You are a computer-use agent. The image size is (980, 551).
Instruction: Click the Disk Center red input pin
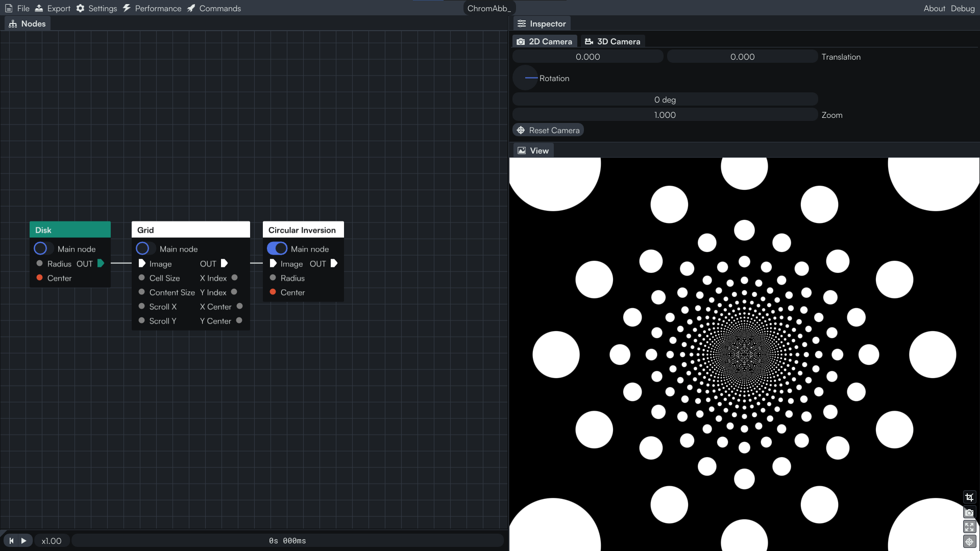[x=39, y=278]
